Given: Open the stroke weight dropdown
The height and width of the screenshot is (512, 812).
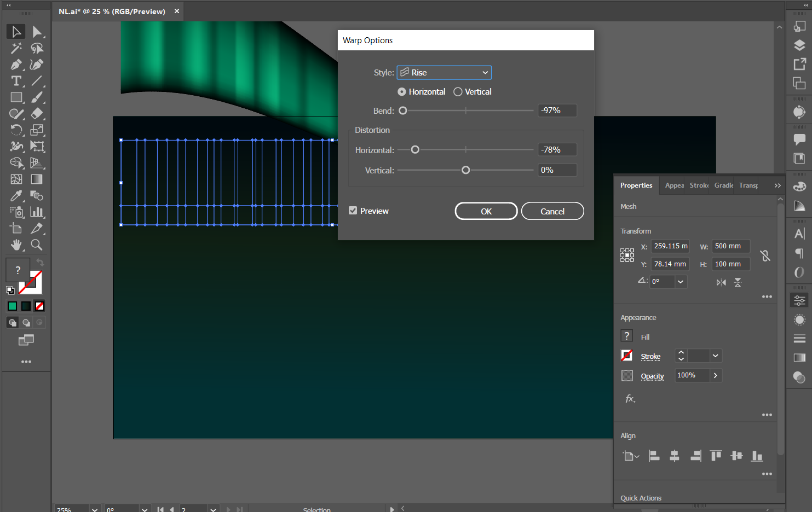Looking at the screenshot, I should tap(715, 356).
